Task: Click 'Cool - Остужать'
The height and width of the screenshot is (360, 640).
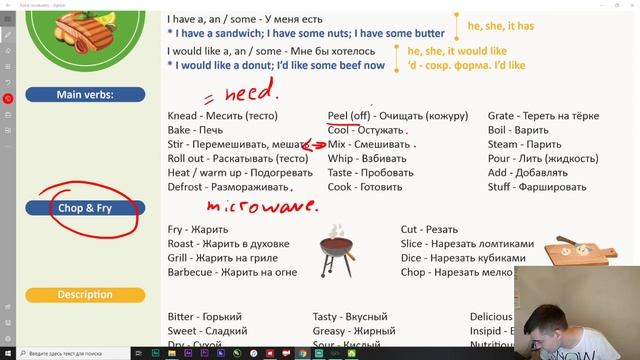Action: [x=365, y=130]
